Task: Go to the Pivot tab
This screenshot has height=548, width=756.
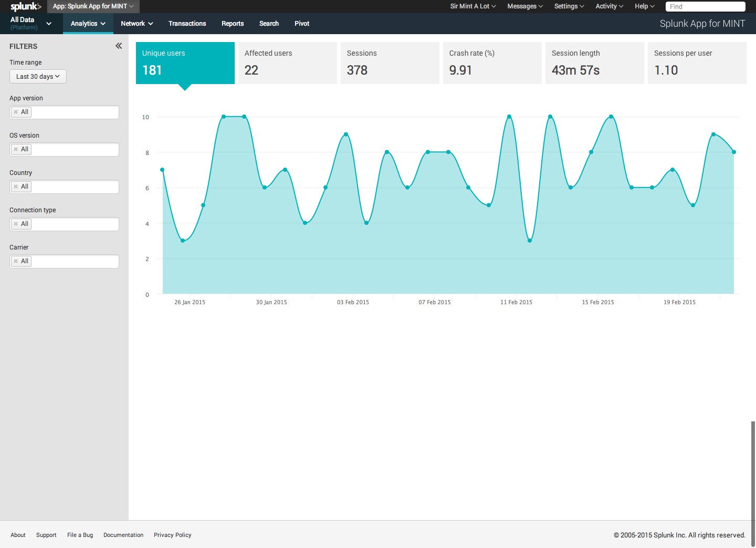Action: tap(302, 24)
